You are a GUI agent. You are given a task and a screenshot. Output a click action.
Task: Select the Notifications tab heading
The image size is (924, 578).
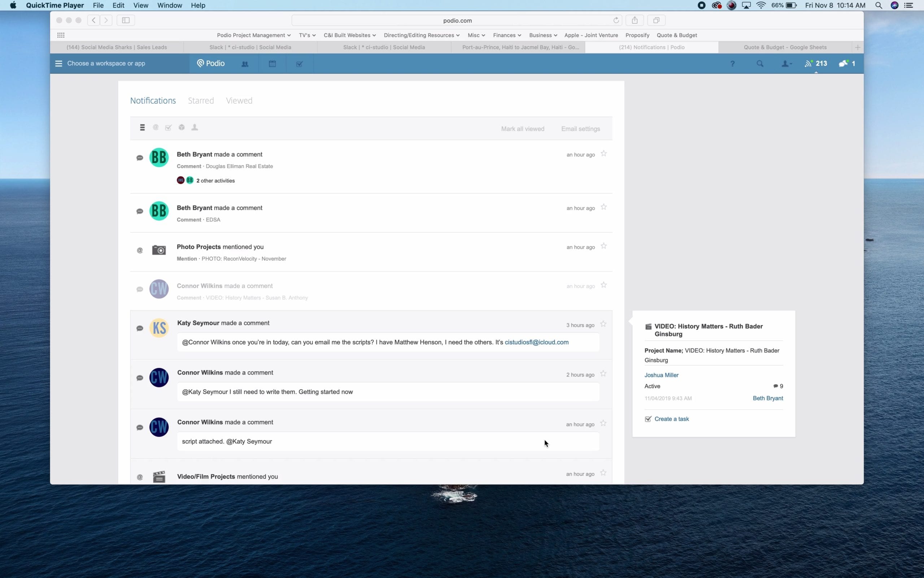coord(153,100)
